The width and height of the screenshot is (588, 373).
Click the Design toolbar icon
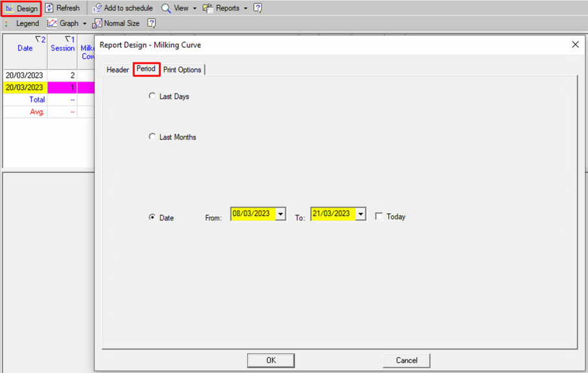(10, 8)
